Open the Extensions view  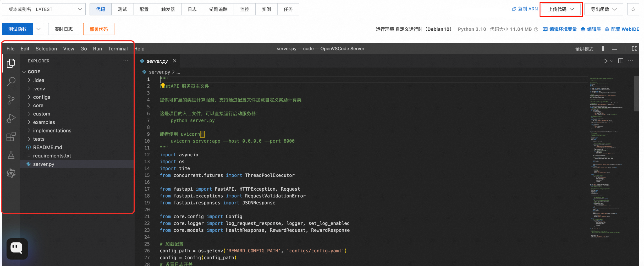pos(11,136)
